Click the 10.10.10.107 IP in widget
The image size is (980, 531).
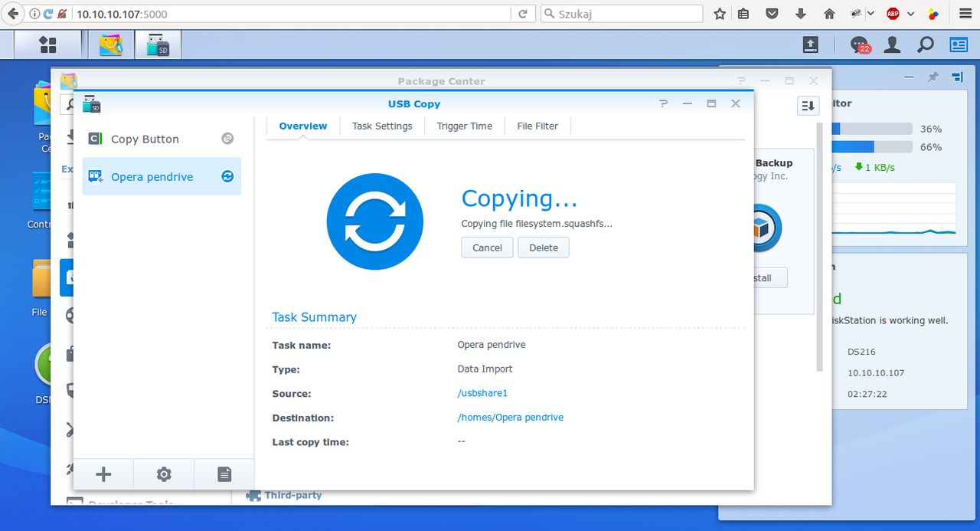coord(876,373)
